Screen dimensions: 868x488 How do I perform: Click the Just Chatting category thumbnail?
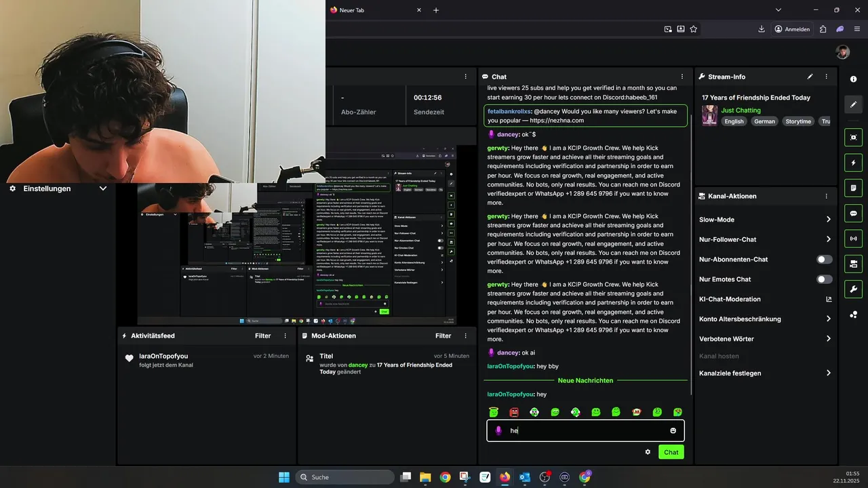709,115
